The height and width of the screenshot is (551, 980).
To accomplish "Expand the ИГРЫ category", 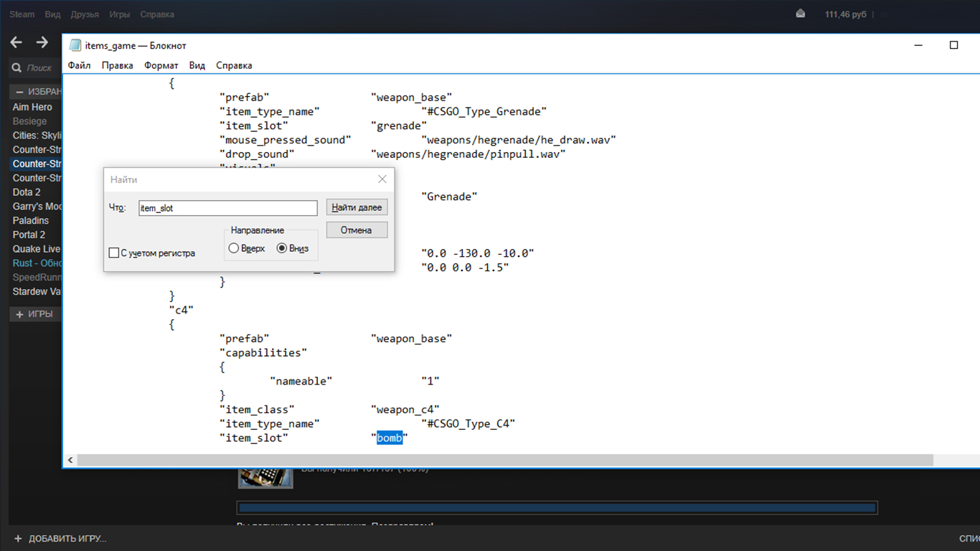I will [20, 314].
